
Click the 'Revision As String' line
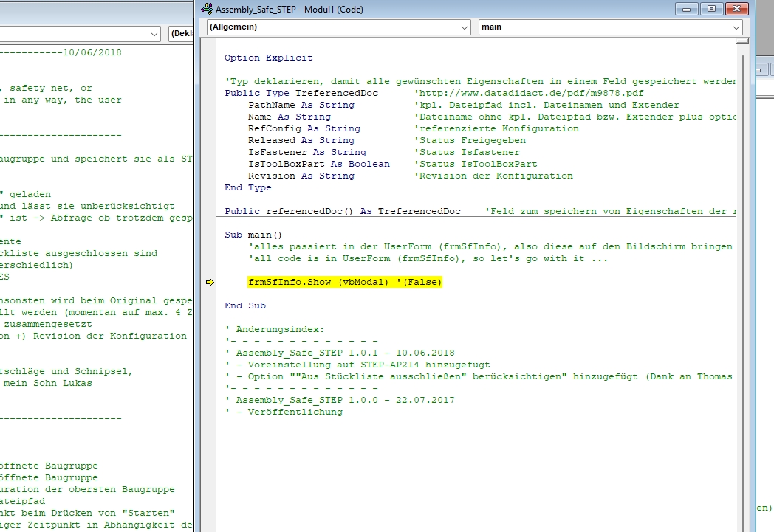coord(301,176)
